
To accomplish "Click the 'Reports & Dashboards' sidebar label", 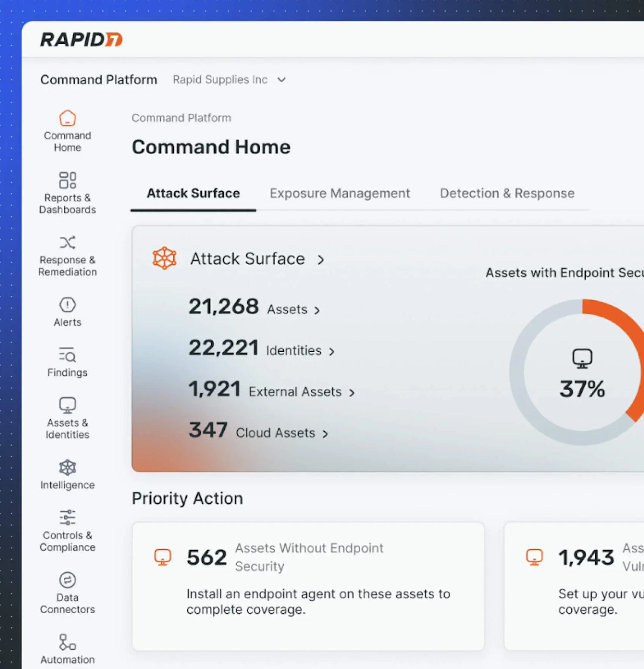I will [x=67, y=204].
